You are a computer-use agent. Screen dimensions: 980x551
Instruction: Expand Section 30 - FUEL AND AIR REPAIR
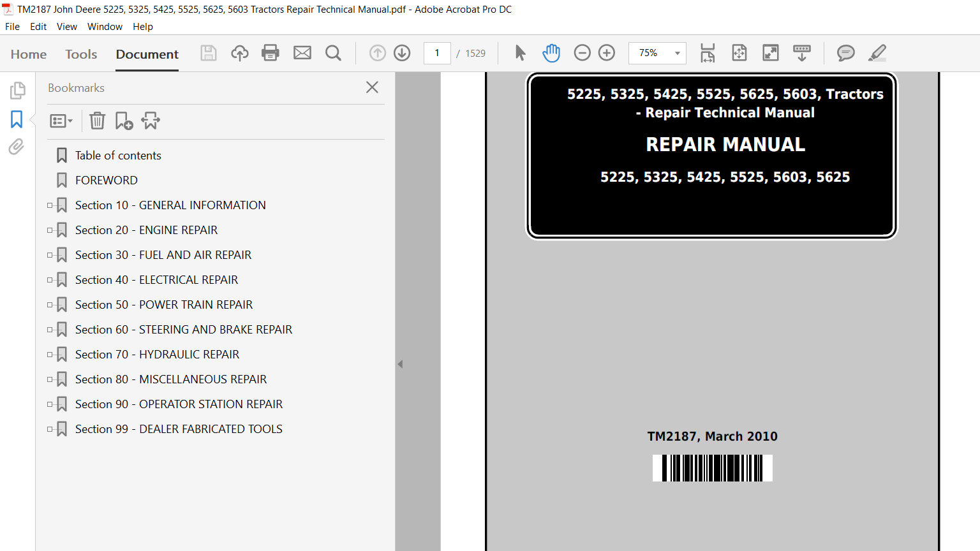click(50, 255)
